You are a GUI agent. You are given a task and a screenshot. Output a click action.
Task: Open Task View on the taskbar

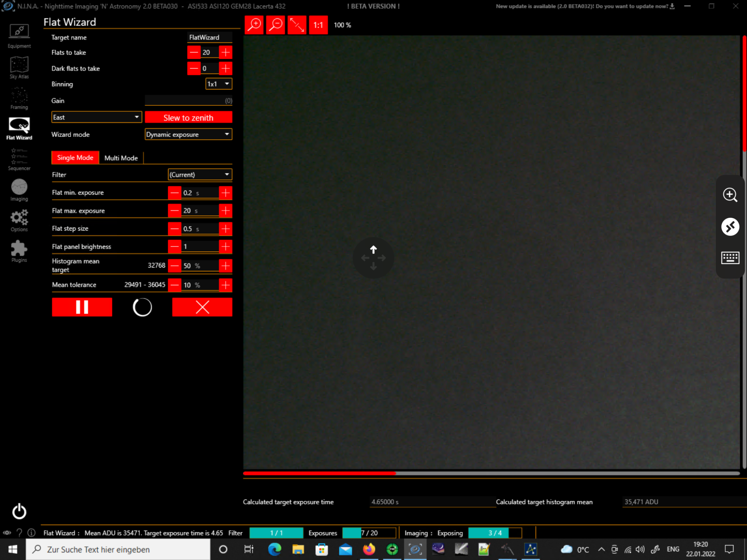pos(249,549)
